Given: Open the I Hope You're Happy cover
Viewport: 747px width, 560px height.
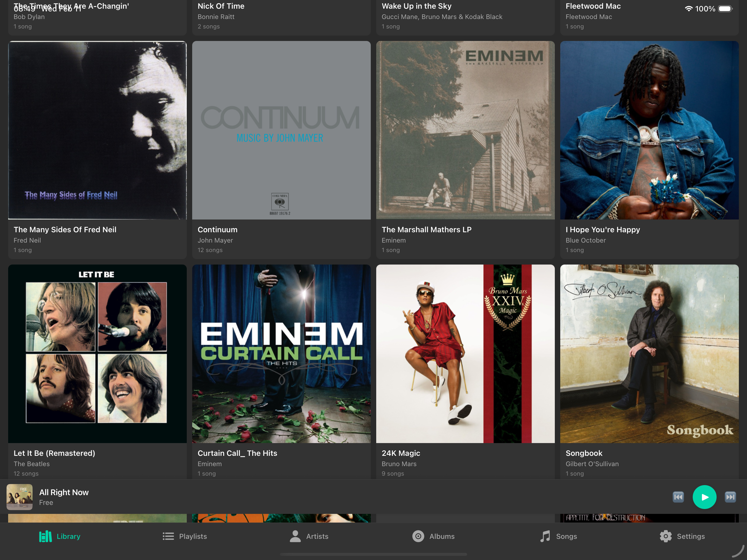Looking at the screenshot, I should point(649,130).
